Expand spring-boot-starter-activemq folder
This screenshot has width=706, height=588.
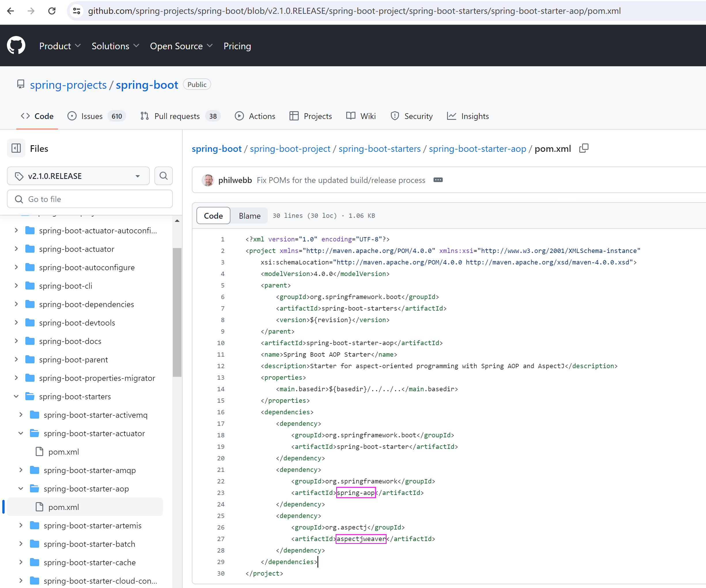21,415
